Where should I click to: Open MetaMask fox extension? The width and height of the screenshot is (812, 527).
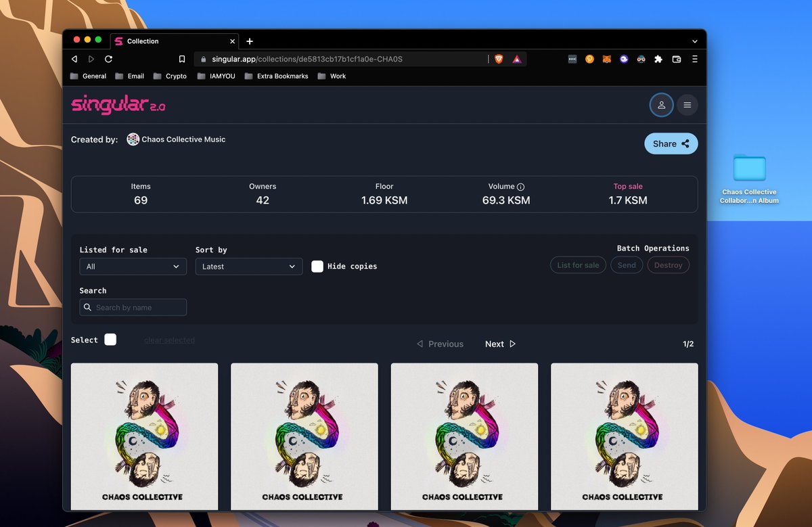pos(607,60)
